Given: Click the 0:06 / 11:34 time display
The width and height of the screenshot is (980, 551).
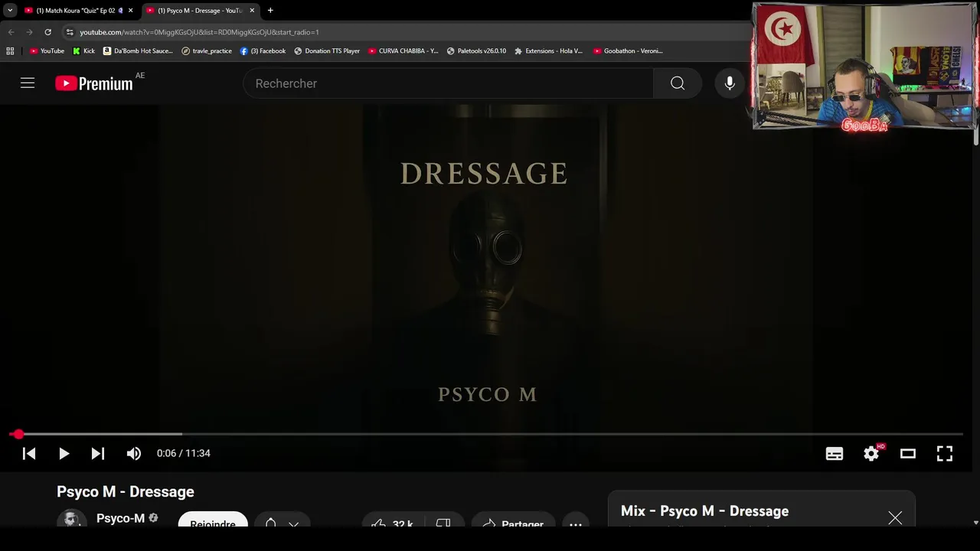Looking at the screenshot, I should (184, 453).
